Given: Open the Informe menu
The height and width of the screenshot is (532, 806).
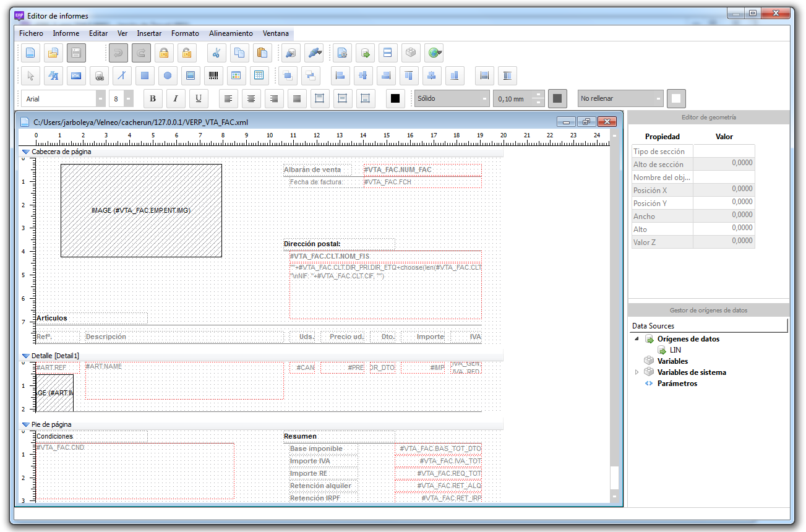Looking at the screenshot, I should [x=66, y=33].
